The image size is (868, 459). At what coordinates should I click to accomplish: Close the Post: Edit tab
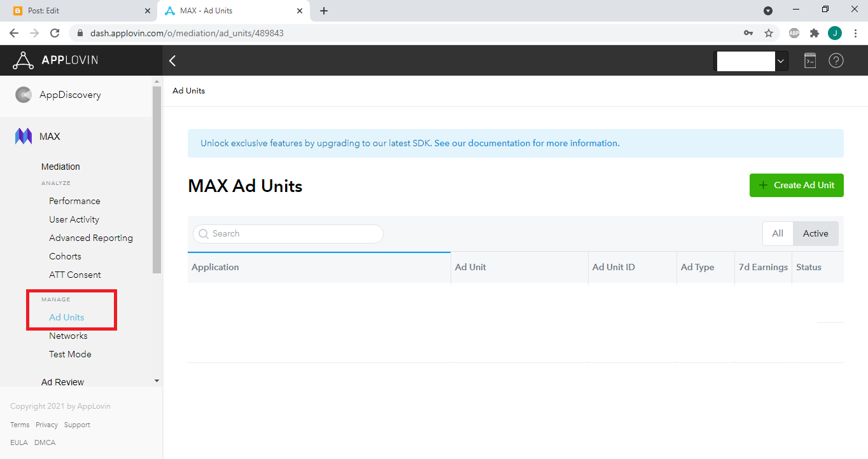[148, 11]
